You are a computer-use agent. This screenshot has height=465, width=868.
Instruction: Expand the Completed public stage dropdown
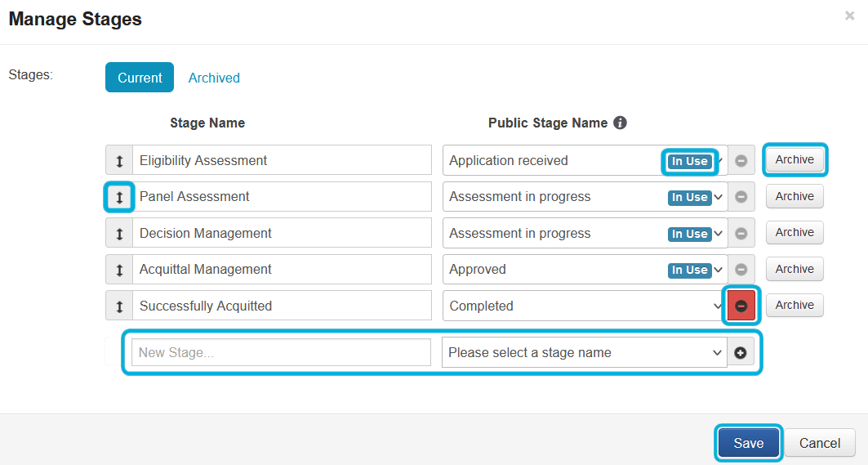pyautogui.click(x=584, y=306)
